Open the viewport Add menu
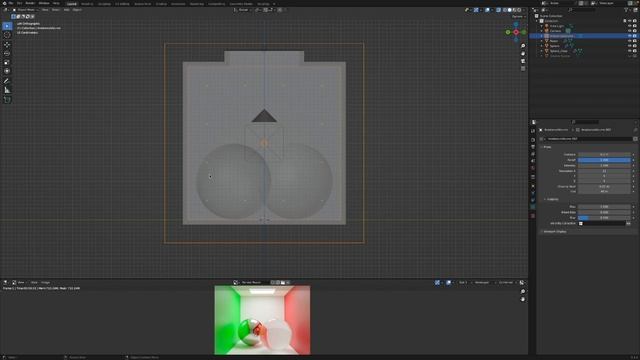 [67, 10]
